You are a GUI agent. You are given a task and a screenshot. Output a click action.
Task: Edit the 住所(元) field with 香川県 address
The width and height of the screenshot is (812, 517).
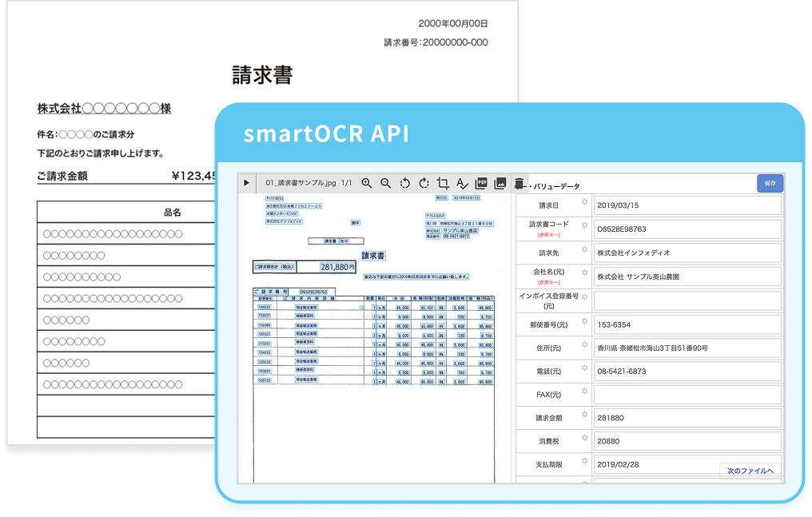tap(687, 348)
